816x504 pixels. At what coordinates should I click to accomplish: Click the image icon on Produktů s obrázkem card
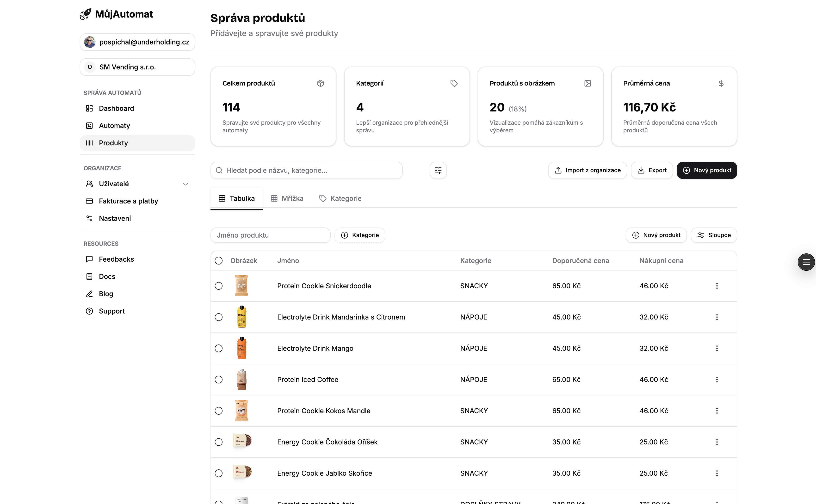pos(588,83)
